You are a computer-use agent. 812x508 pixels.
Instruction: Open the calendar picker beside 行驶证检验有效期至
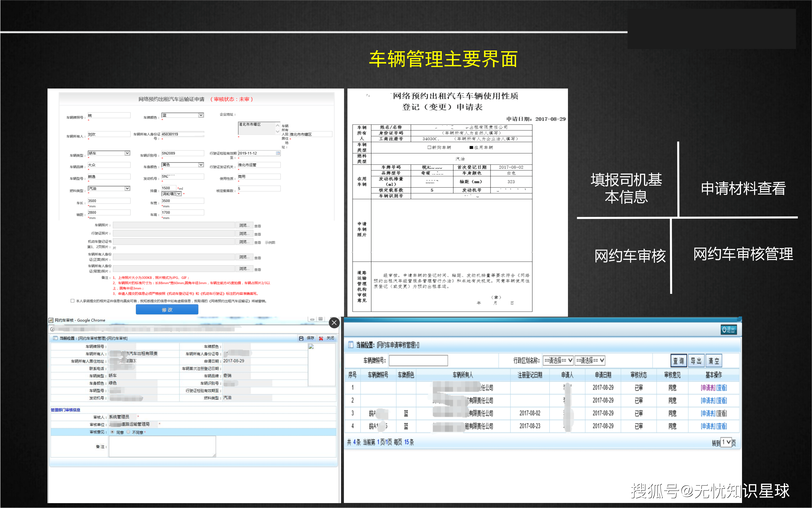point(277,153)
